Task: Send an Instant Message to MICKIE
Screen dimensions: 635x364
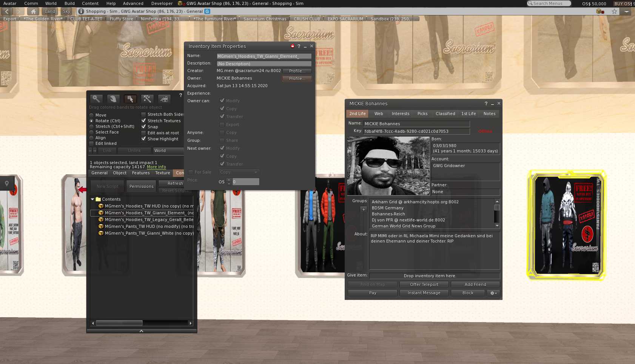Action: click(x=424, y=293)
